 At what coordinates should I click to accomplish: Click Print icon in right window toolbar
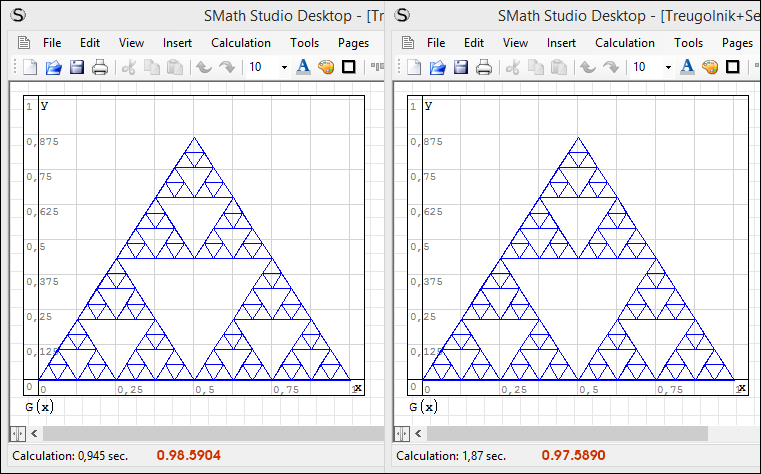click(484, 67)
